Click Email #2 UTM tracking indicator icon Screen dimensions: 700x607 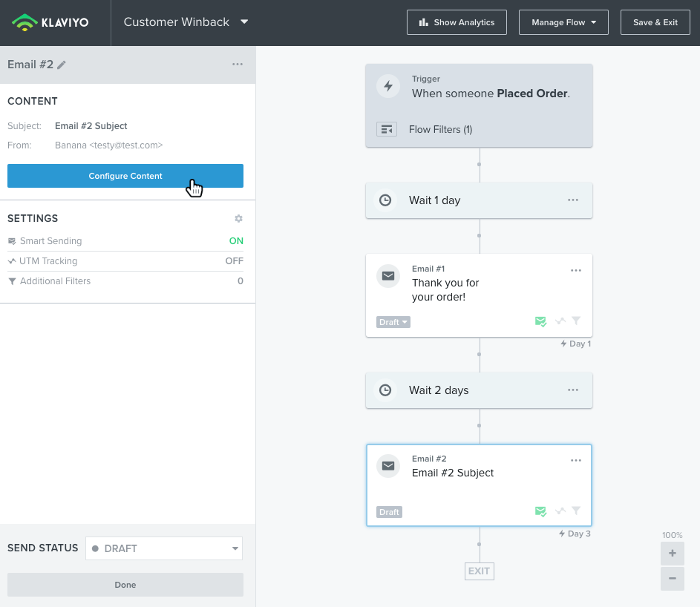tap(560, 511)
